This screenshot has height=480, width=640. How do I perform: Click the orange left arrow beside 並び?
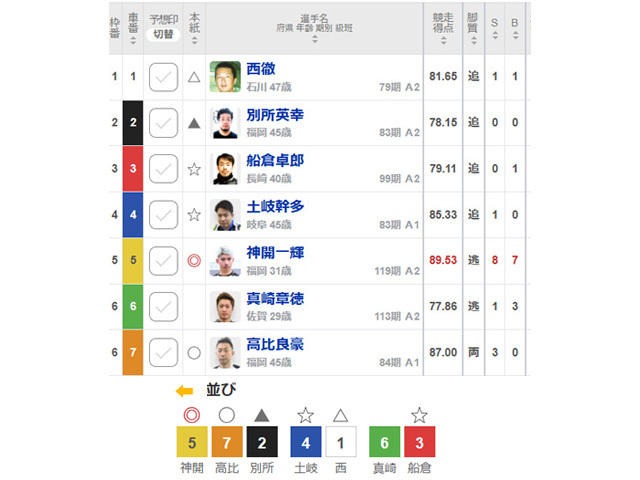[x=184, y=391]
